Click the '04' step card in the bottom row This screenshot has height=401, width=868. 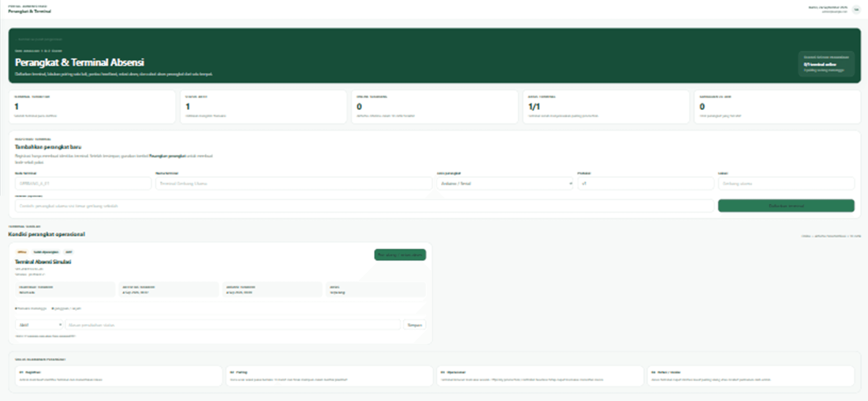click(x=751, y=376)
